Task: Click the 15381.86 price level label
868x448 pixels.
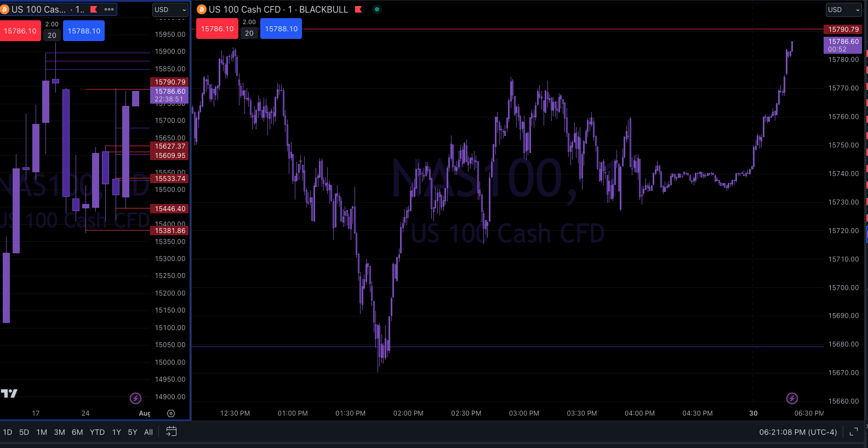Action: point(169,231)
